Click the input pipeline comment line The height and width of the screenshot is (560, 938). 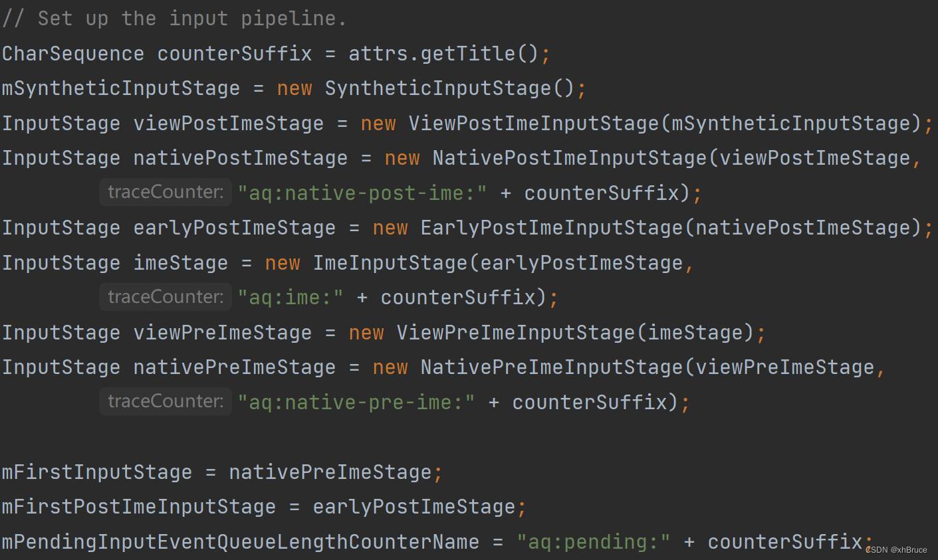(173, 18)
